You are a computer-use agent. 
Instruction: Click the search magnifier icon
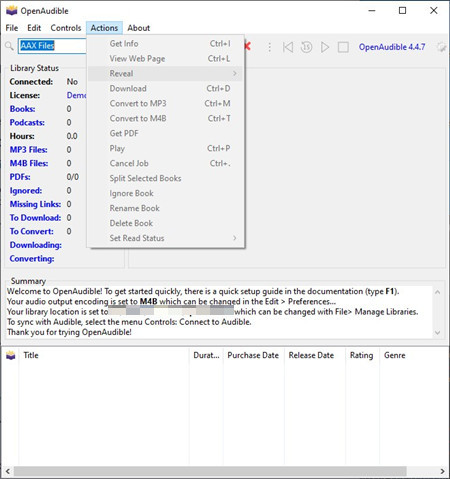(x=9, y=46)
